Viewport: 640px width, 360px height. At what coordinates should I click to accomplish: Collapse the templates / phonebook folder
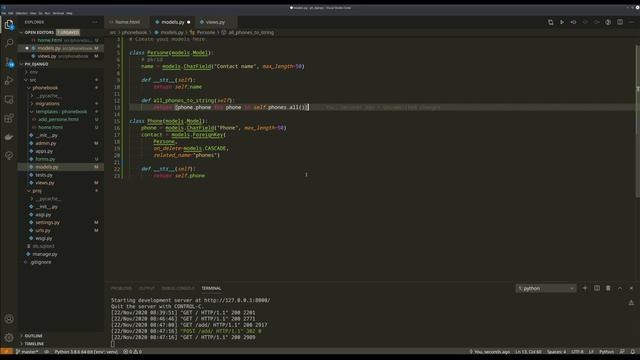(x=61, y=111)
